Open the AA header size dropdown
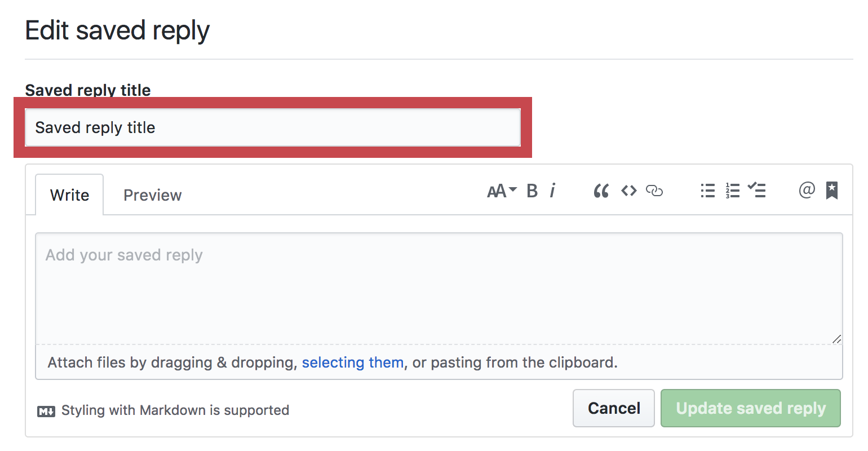Viewport: 868px width, 451px height. (x=502, y=191)
